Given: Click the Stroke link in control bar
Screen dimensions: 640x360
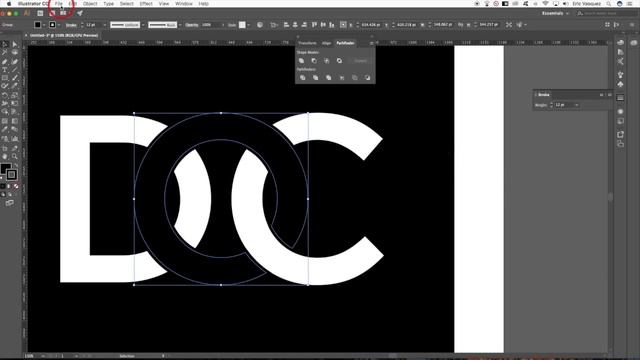Looking at the screenshot, I should pos(71,25).
